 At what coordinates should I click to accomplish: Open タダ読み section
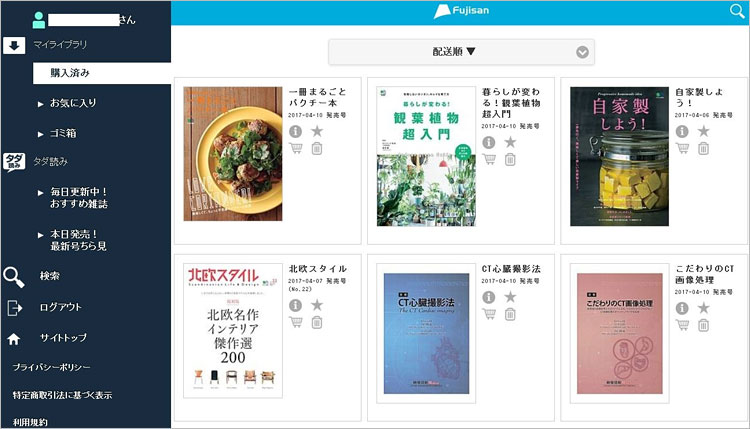[x=51, y=162]
